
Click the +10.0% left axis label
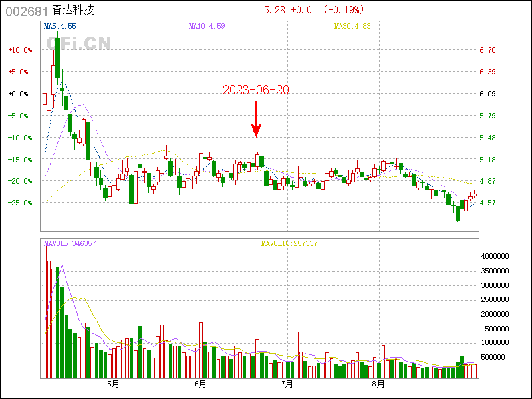click(19, 50)
